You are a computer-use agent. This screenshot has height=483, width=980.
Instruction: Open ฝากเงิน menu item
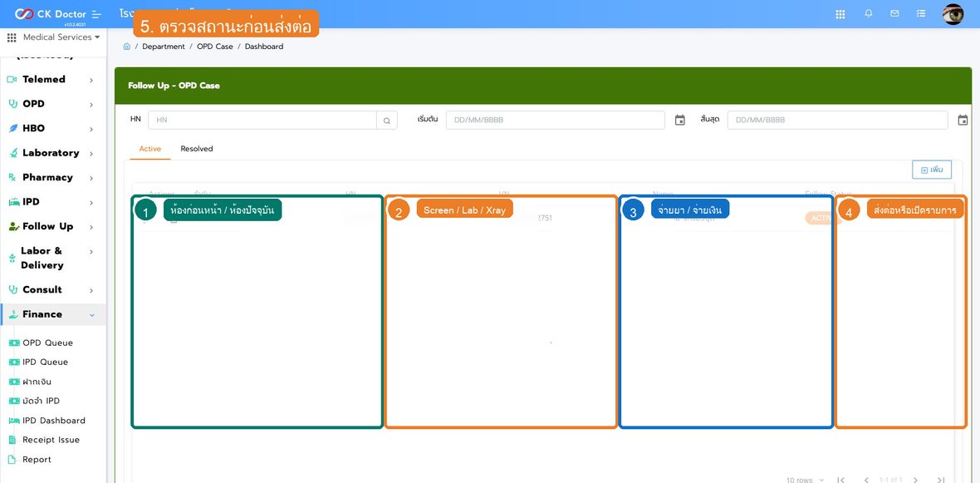(37, 382)
